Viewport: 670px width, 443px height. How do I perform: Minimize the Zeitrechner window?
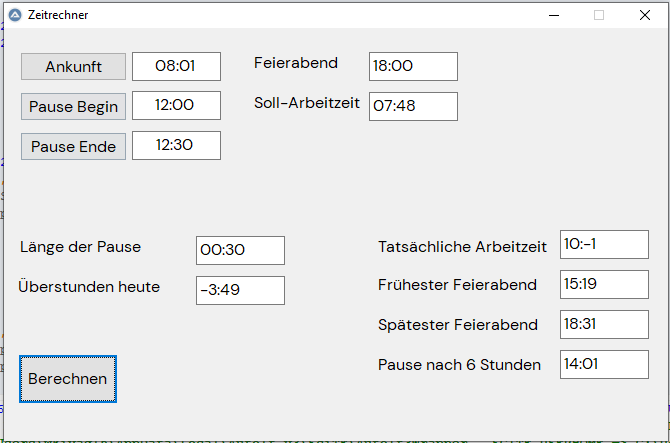point(553,15)
